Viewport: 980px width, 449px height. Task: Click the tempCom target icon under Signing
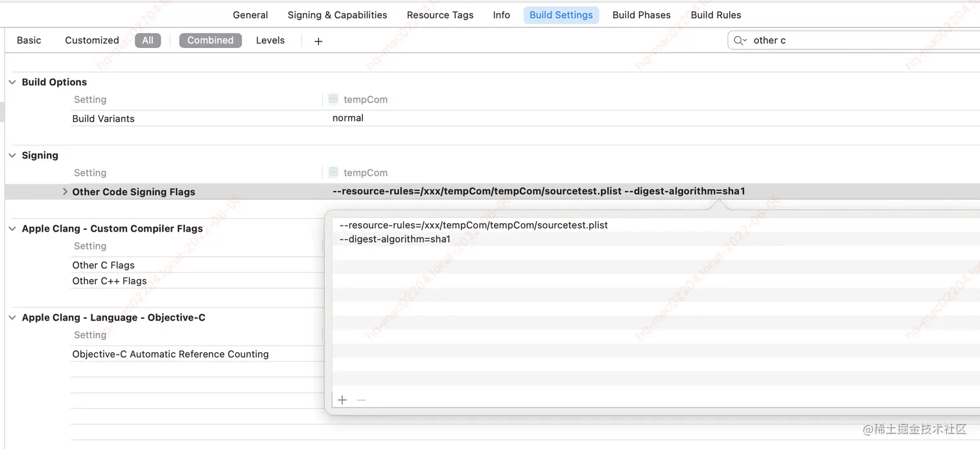coord(333,173)
